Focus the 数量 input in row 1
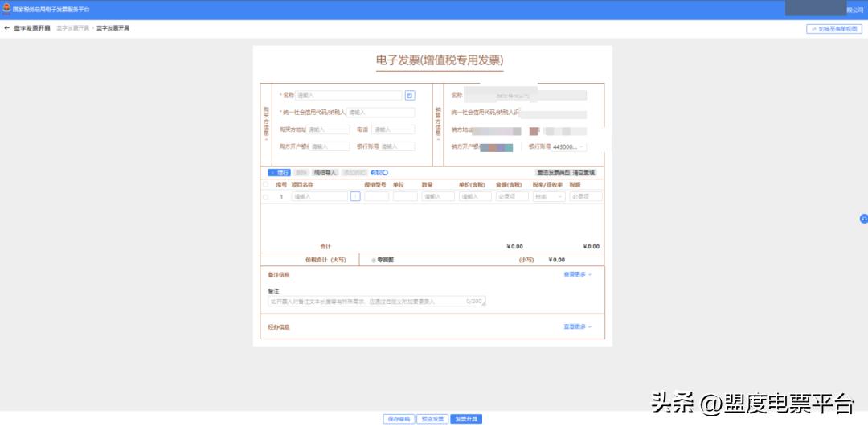The width and height of the screenshot is (868, 427). click(438, 196)
